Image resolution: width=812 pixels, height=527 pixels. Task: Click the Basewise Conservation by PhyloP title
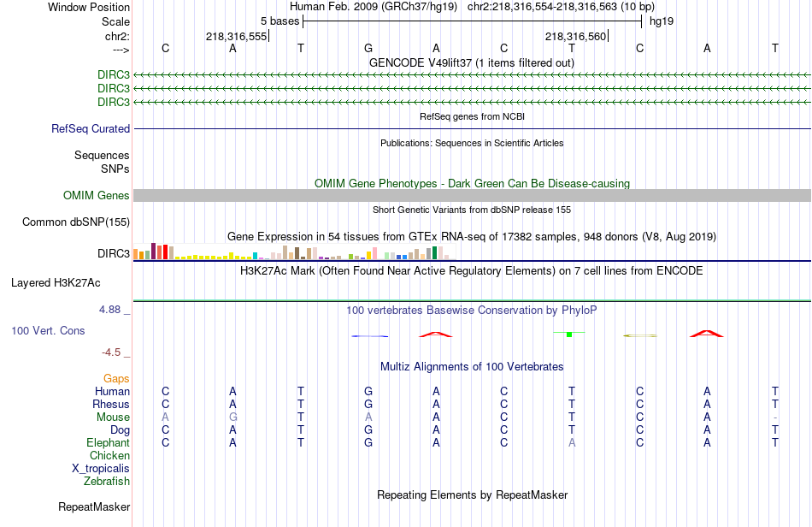[x=471, y=311]
